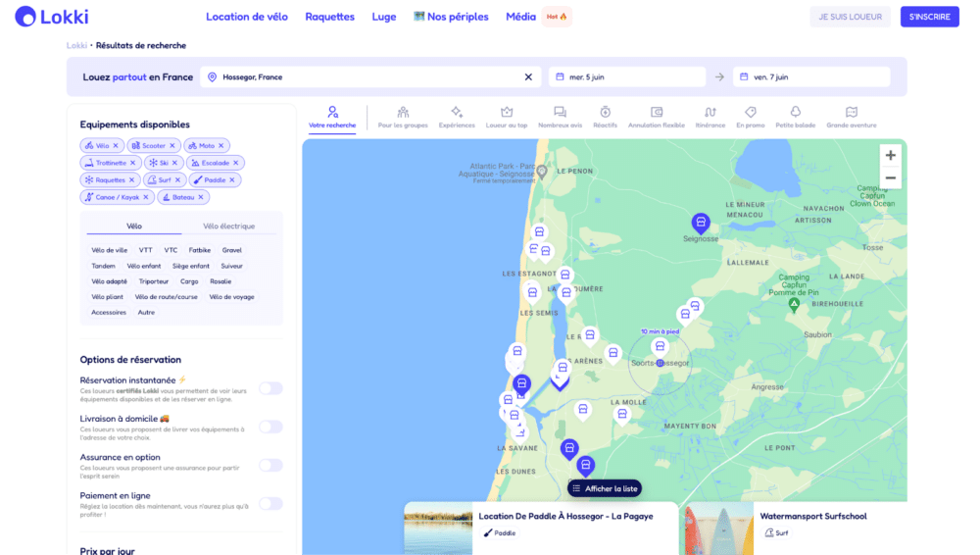This screenshot has height=555, width=980.
Task: Remove the Bateau filter chip
Action: click(201, 197)
